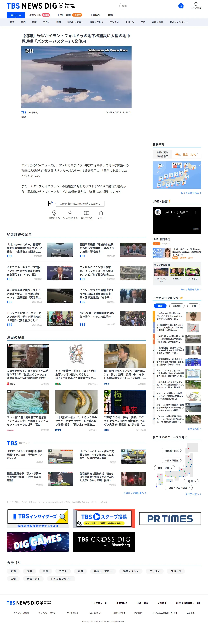Image resolution: width=208 pixels, height=644 pixels.
Task: Click TBS source logo under article image
Action: [x=24, y=113]
